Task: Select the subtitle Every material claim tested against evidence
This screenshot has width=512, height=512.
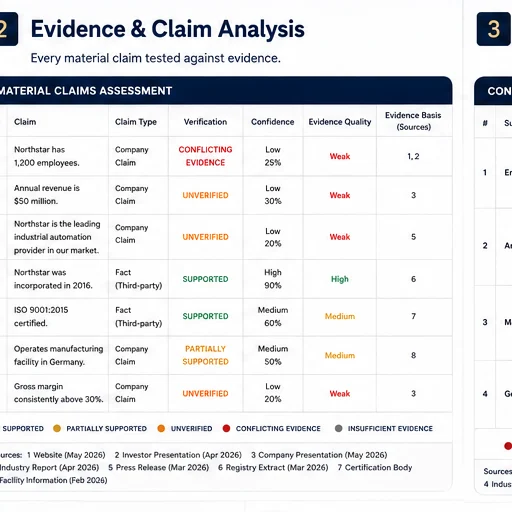Action: (156, 58)
